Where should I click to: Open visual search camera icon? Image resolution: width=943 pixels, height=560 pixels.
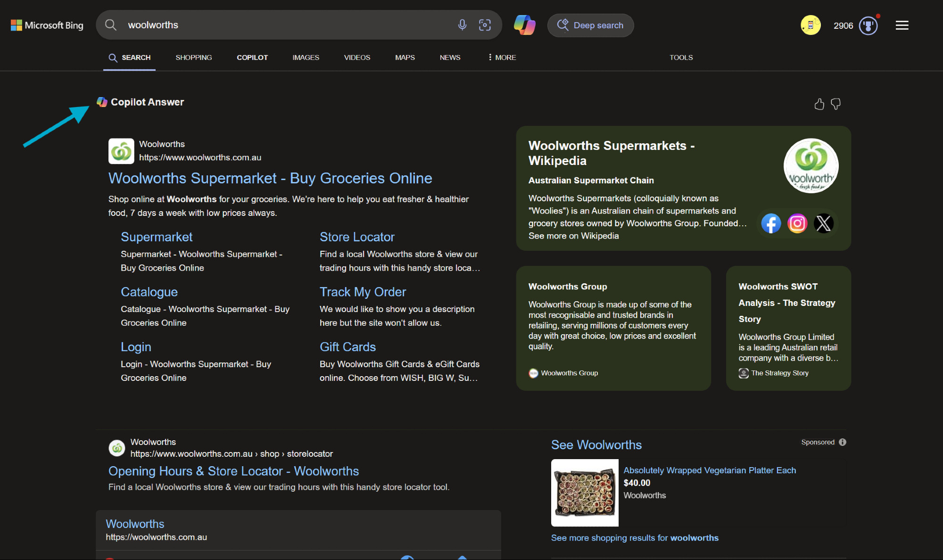[x=485, y=25]
